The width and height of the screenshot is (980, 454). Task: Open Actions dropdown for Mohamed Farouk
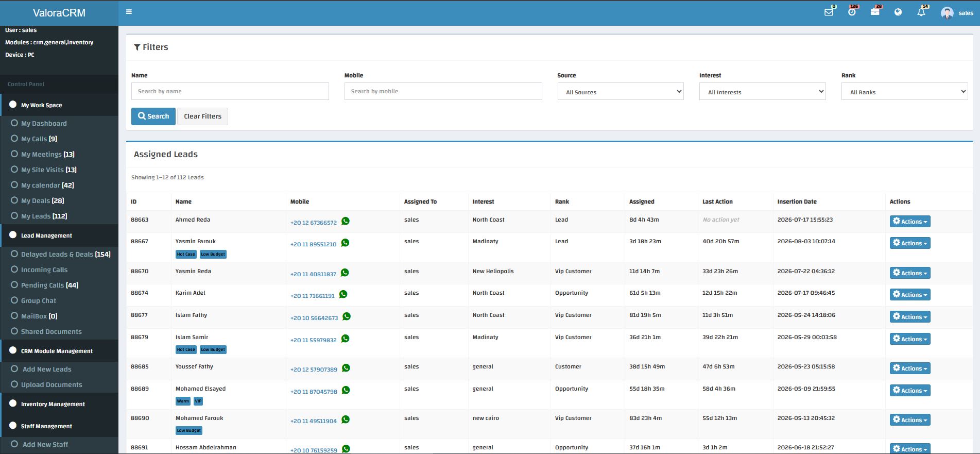point(910,420)
